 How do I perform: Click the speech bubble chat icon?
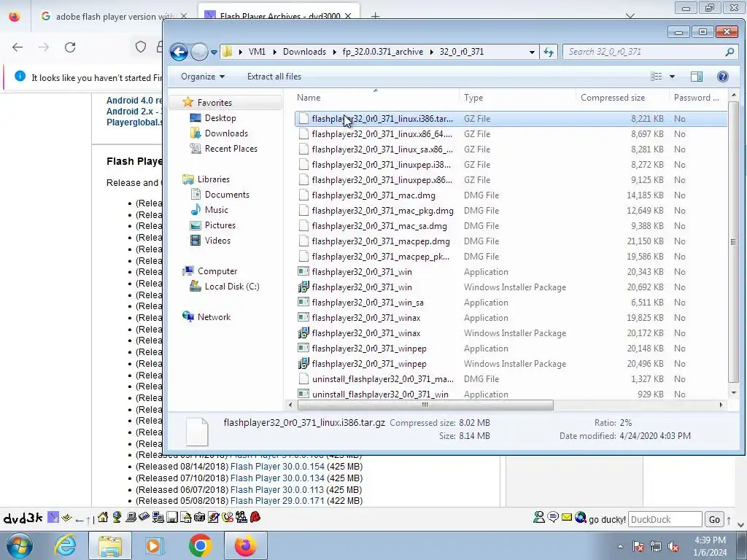(x=553, y=517)
